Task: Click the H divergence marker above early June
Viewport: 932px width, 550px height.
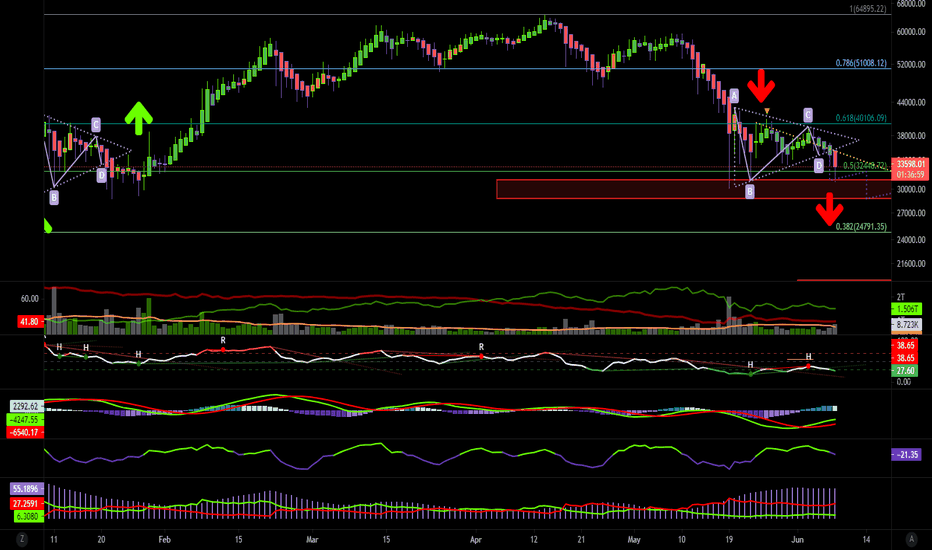Action: click(x=808, y=357)
